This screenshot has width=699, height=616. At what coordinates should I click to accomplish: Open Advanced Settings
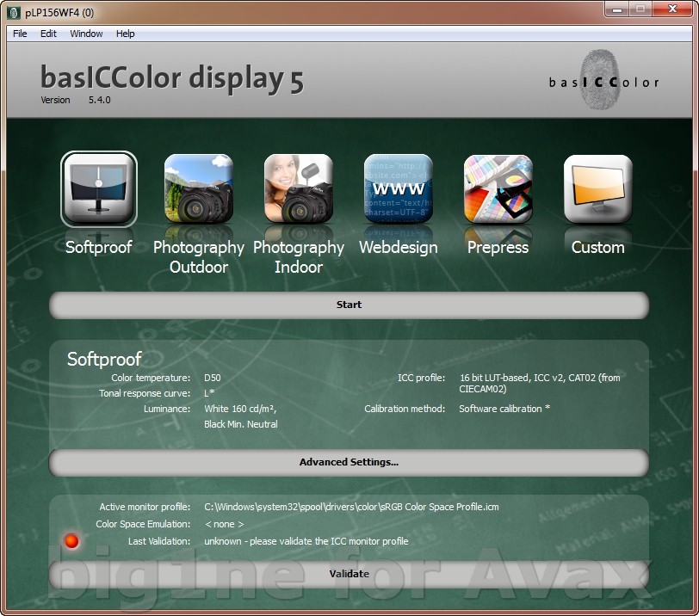pyautogui.click(x=349, y=462)
